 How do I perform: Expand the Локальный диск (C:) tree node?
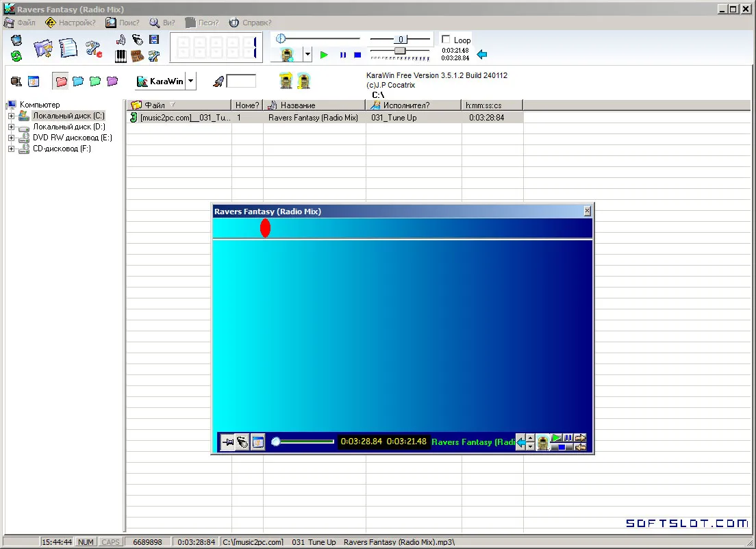(x=11, y=116)
